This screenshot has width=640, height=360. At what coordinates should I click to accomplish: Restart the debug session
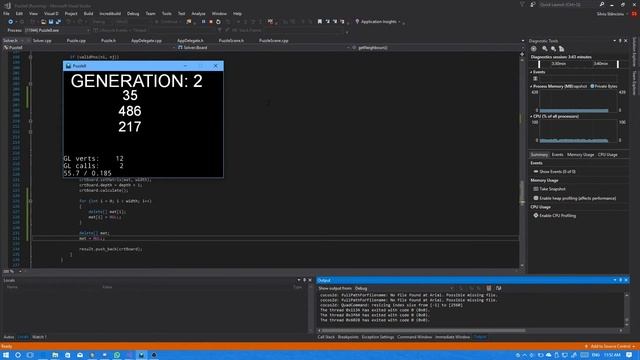point(218,22)
